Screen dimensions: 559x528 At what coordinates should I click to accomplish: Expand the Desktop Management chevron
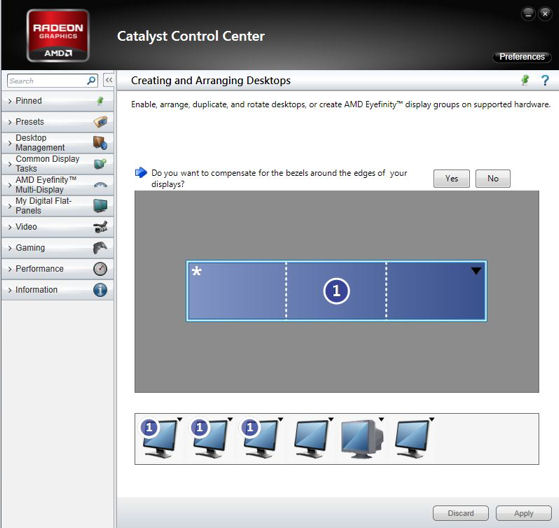pos(10,143)
